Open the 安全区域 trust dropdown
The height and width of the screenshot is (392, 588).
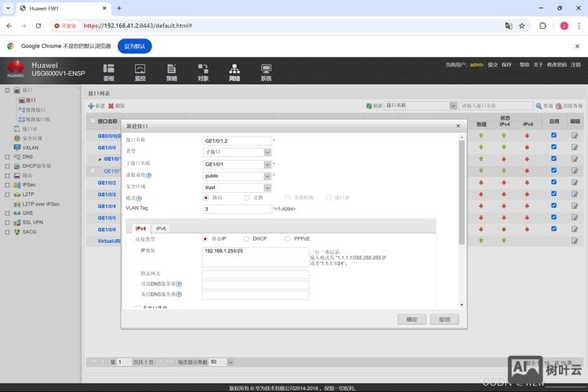(x=267, y=187)
